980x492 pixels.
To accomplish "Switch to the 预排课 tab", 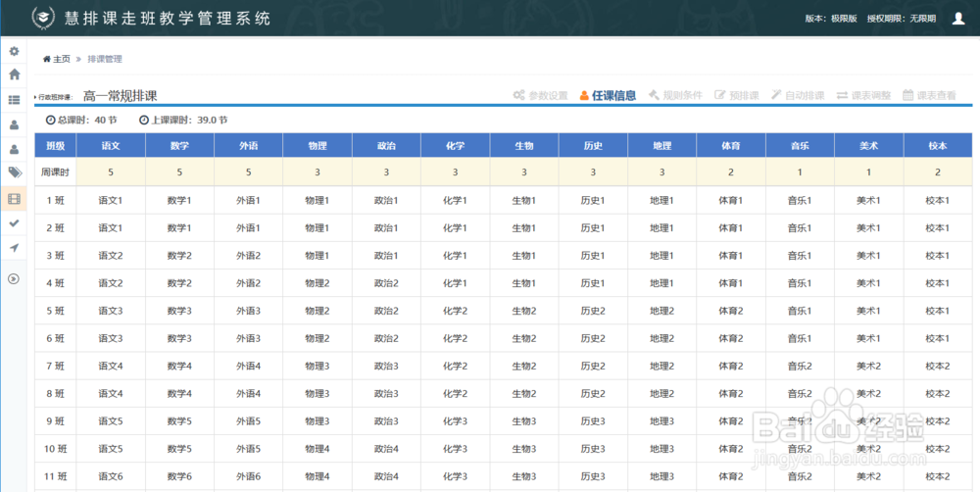I will pyautogui.click(x=736, y=96).
